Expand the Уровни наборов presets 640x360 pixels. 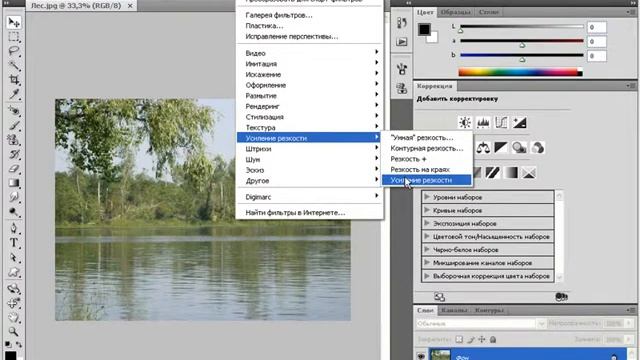pos(427,197)
